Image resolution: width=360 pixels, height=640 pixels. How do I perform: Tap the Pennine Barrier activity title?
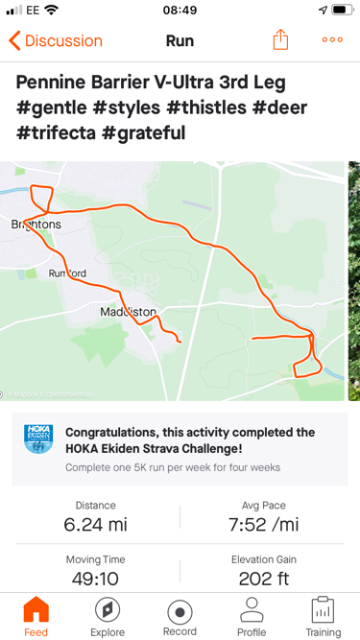pos(162,108)
